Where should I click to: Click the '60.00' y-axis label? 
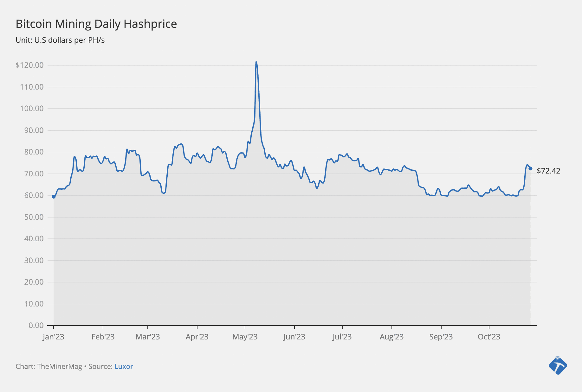pyautogui.click(x=34, y=195)
